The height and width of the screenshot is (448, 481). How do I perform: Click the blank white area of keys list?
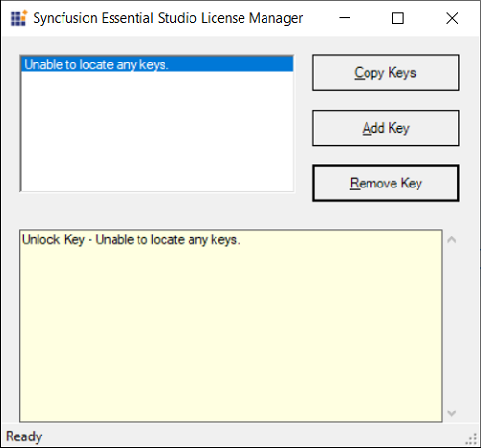[x=157, y=132]
